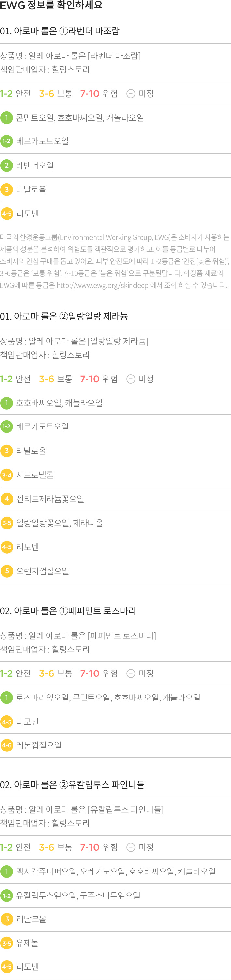Click the green 1 badge beside 로즈마리잎오일
The image size is (231, 980).
coord(7,697)
